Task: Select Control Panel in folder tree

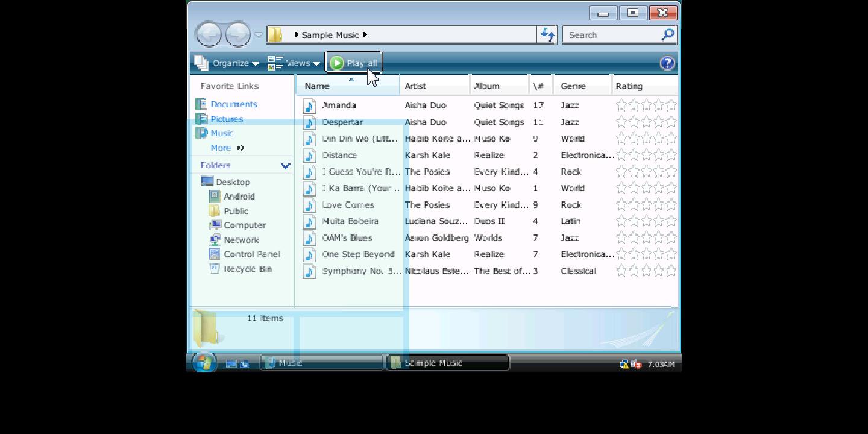Action: (251, 254)
